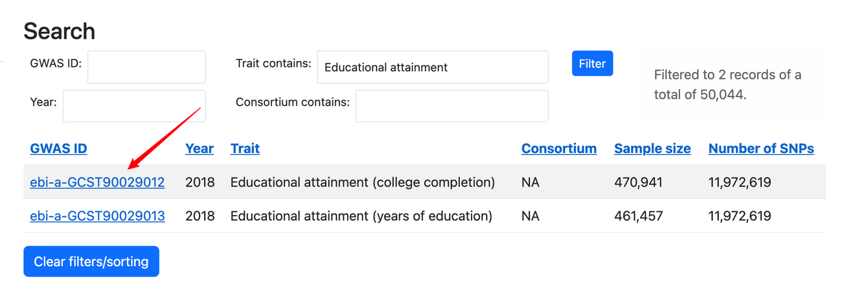Click the Search page heading

[x=60, y=31]
